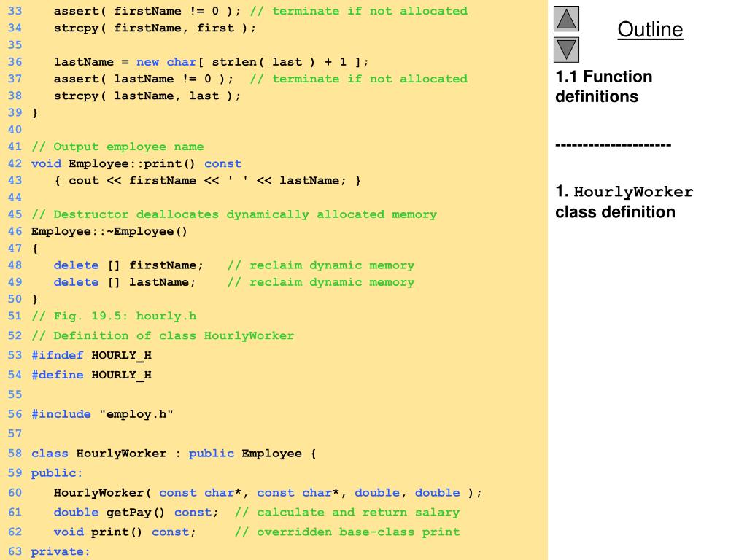
Task: Click the 'Definition of class HourlyWorker' comment
Action: [163, 335]
